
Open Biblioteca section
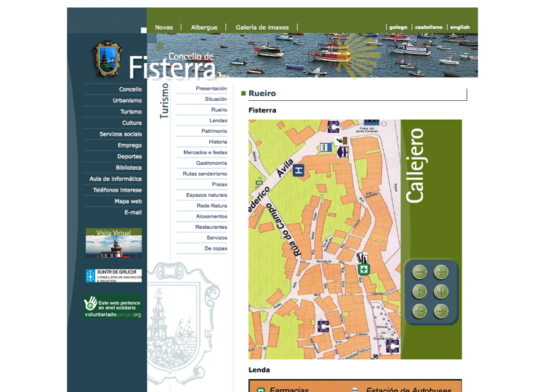click(x=129, y=168)
